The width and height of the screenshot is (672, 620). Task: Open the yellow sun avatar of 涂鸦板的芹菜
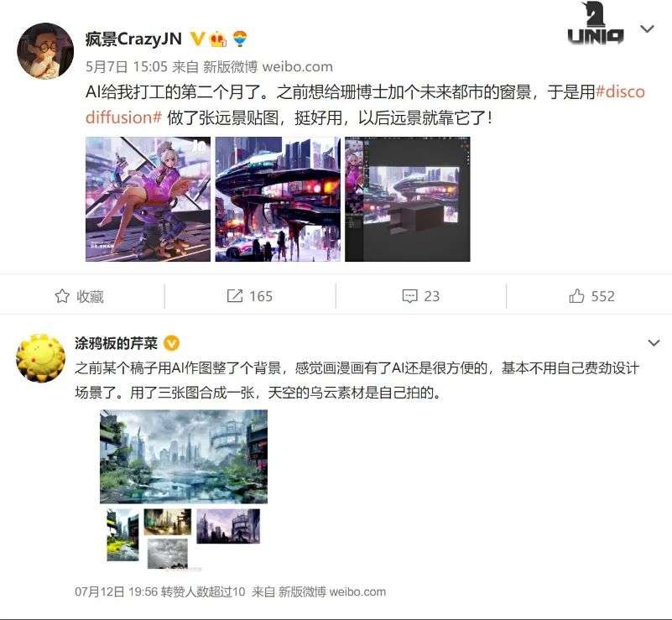pos(41,358)
